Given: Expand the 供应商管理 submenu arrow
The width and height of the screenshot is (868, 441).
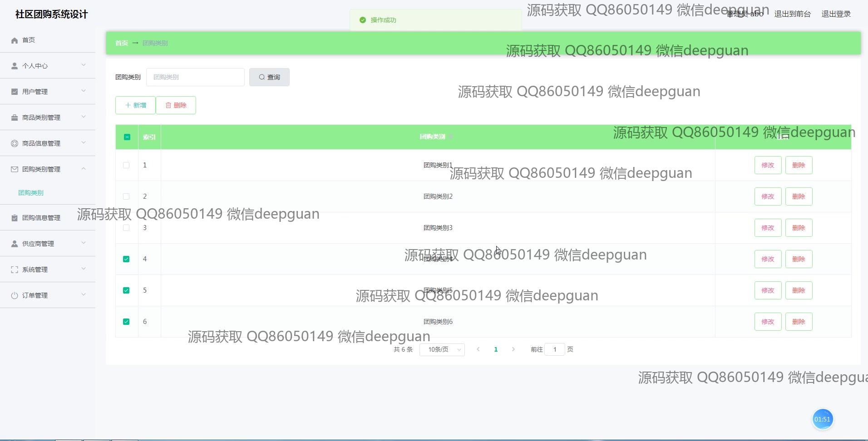Looking at the screenshot, I should (84, 243).
